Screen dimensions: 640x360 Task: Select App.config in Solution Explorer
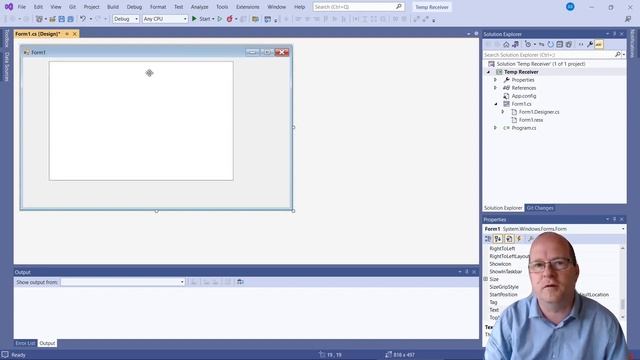pyautogui.click(x=524, y=96)
